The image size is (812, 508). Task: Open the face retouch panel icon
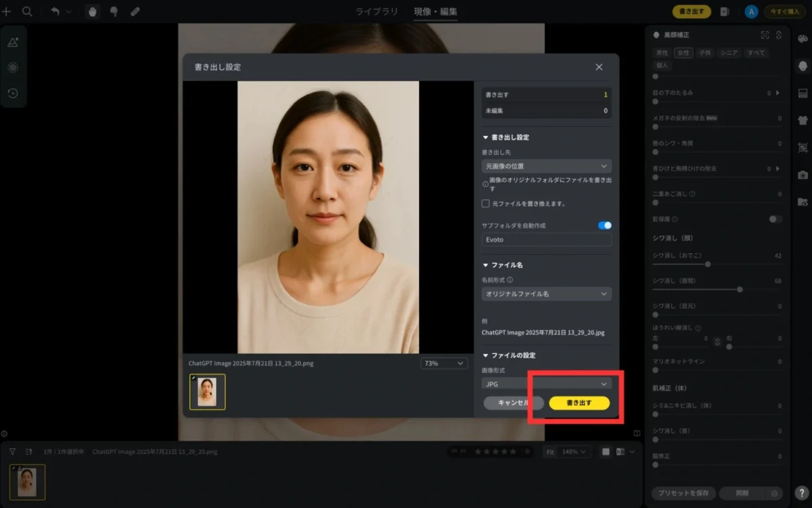[803, 66]
